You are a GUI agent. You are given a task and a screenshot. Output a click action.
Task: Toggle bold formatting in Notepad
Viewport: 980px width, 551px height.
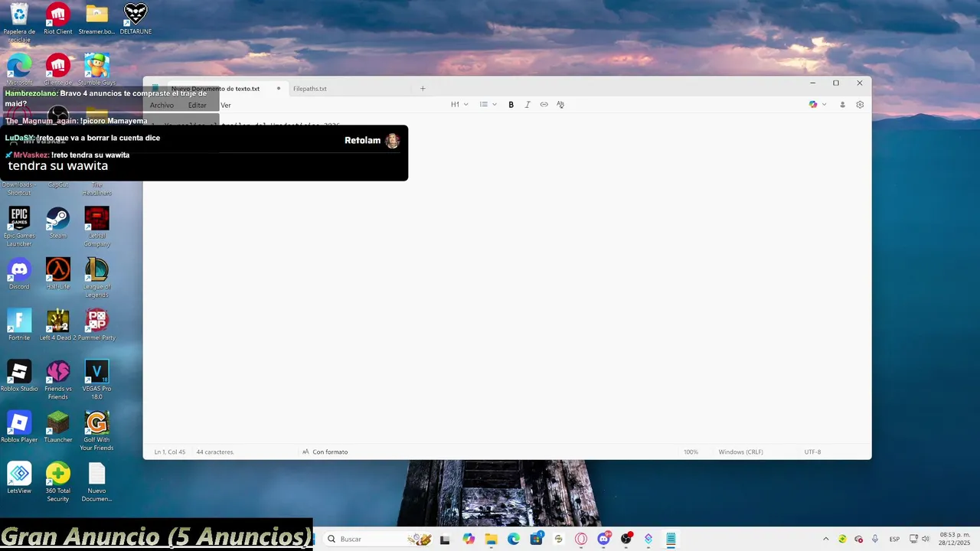[x=511, y=105]
